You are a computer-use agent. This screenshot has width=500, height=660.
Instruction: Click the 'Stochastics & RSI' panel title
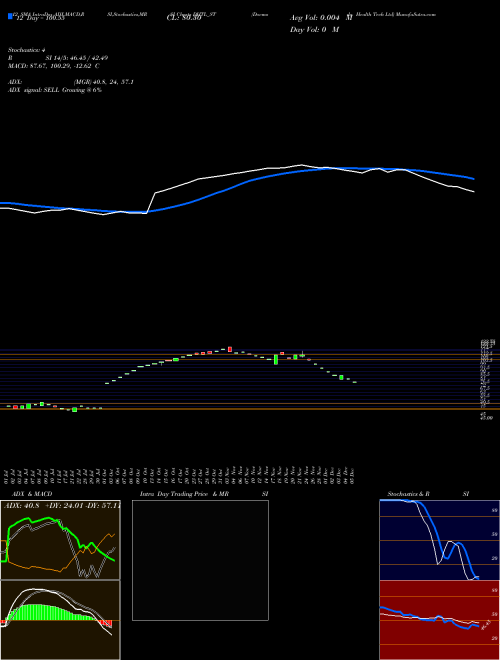click(428, 494)
